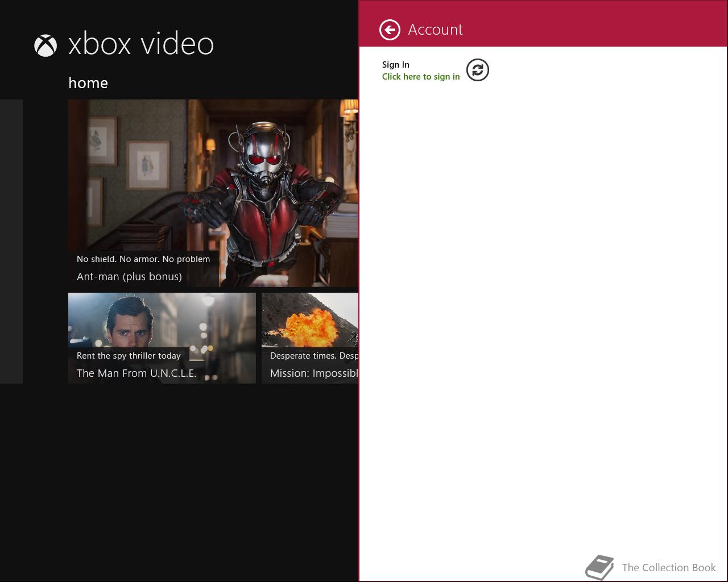This screenshot has height=582, width=728.
Task: Click the 'Sign In' label
Action: [396, 65]
